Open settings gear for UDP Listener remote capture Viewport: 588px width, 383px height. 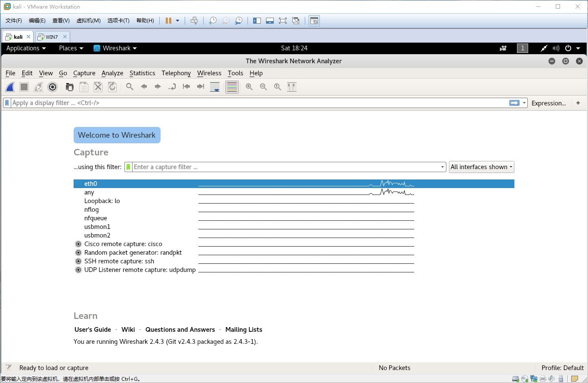[78, 270]
